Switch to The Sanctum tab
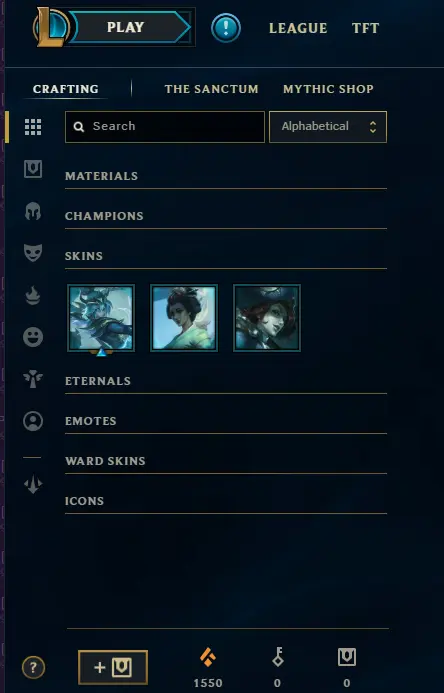Viewport: 444px width, 693px height. point(212,89)
